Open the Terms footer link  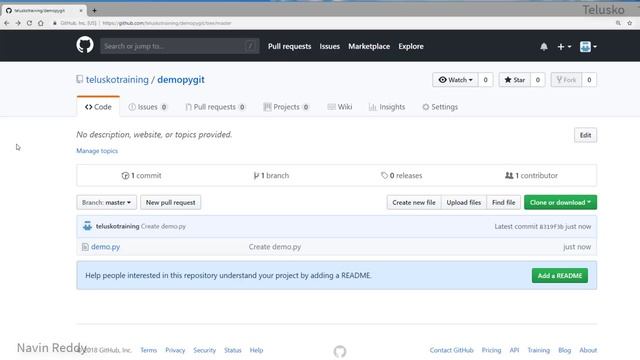(149, 350)
